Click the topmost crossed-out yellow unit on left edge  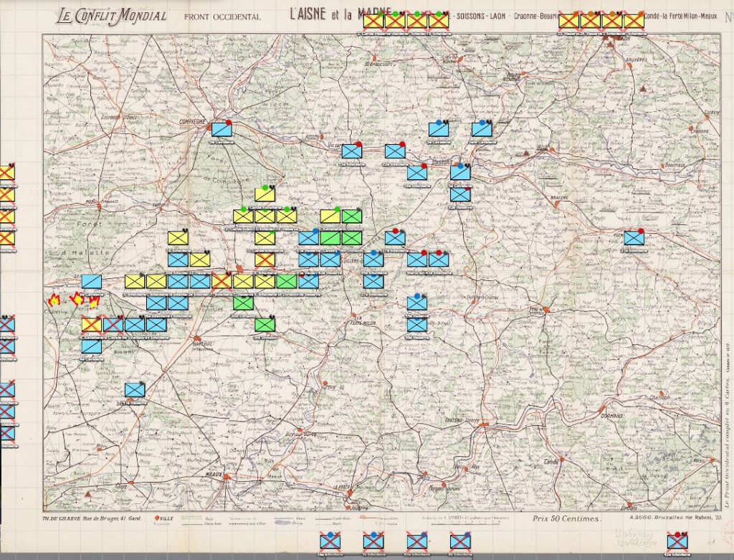click(6, 173)
